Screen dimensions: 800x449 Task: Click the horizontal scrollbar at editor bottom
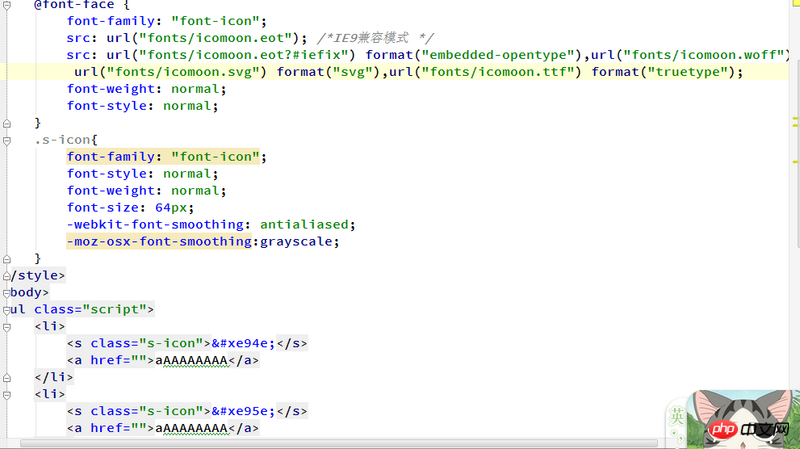[x=339, y=443]
